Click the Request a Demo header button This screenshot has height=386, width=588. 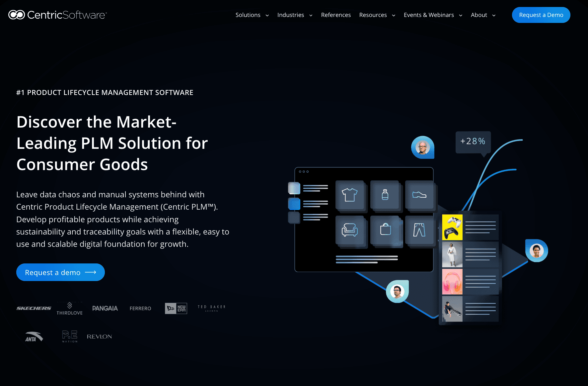coord(541,15)
